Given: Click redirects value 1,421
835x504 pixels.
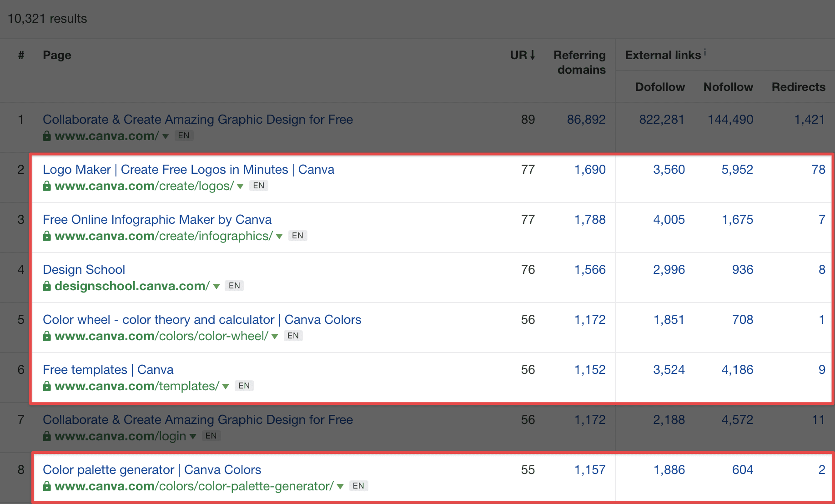Looking at the screenshot, I should pyautogui.click(x=810, y=120).
